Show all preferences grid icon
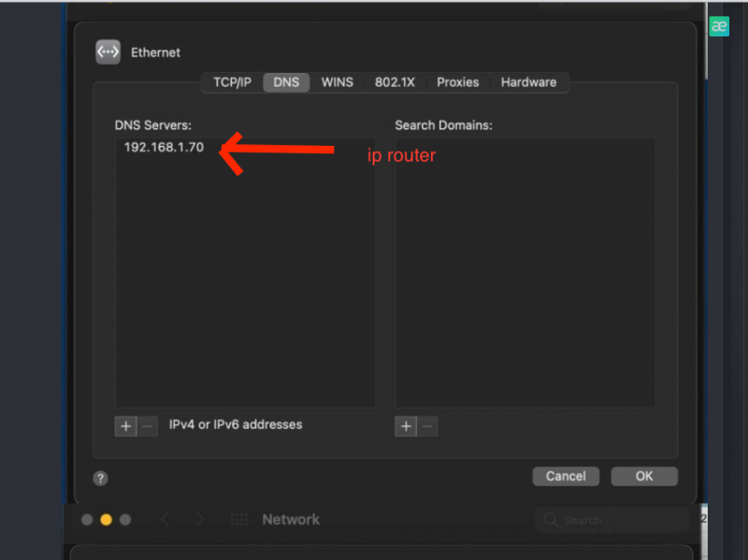Screen dimensions: 748x560 click(x=239, y=520)
